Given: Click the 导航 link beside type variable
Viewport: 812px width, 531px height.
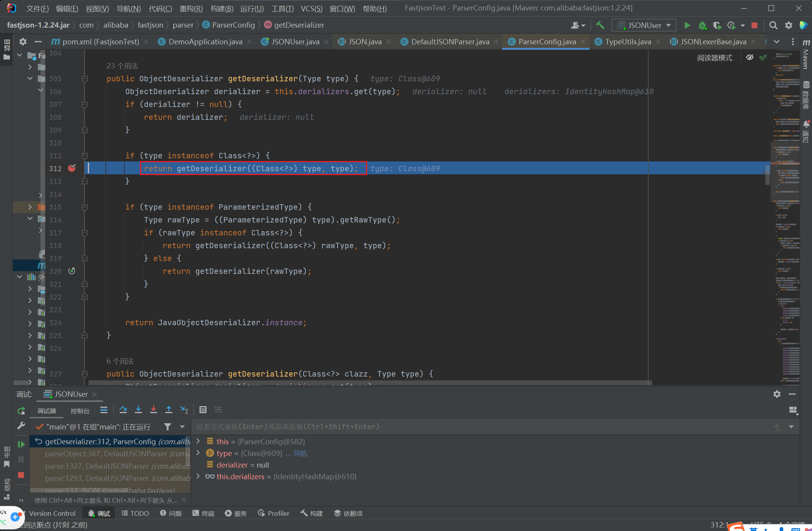Looking at the screenshot, I should pos(300,453).
